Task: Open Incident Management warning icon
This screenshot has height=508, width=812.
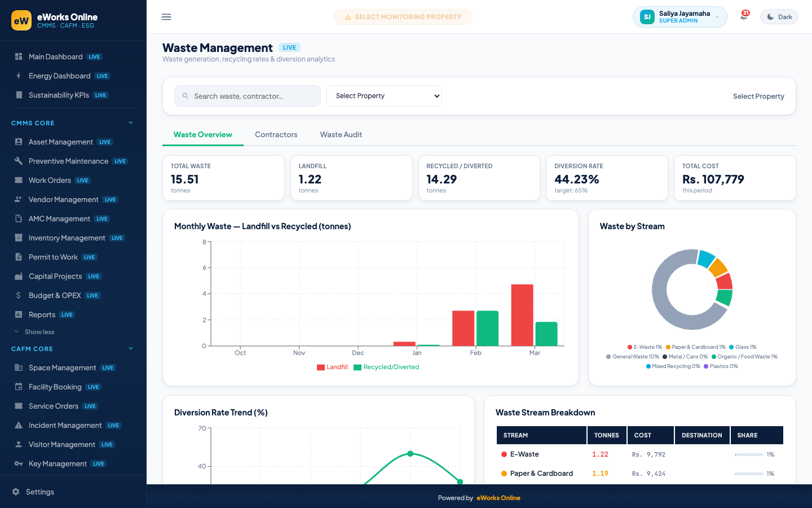Action: tap(19, 425)
